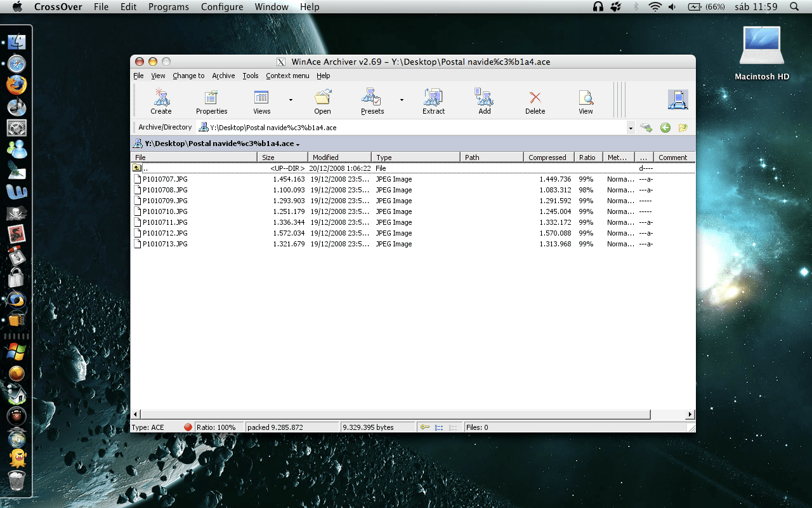Click the blue list icon in status bar

tap(439, 427)
